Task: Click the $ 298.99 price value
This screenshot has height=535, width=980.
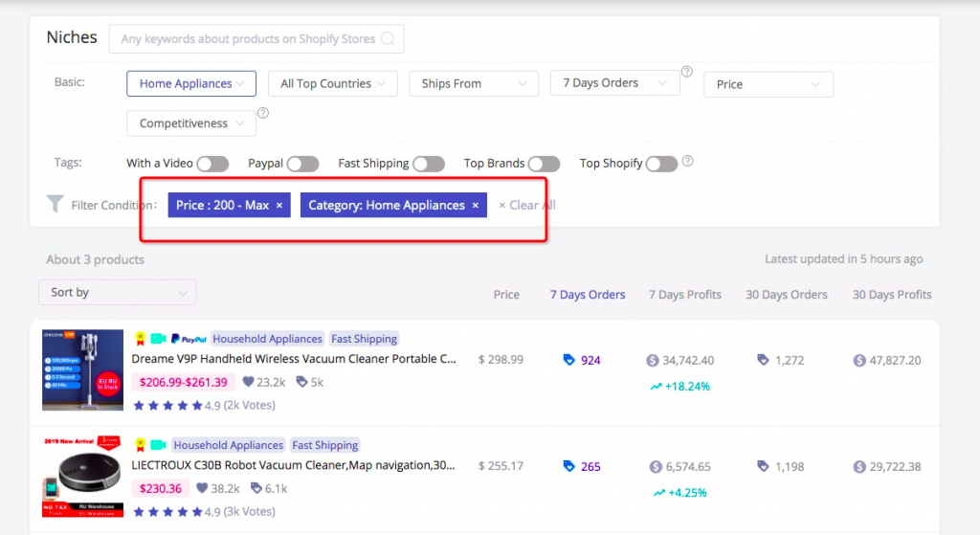Action: click(x=501, y=359)
